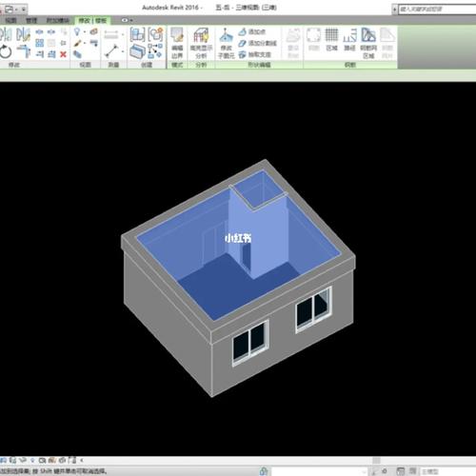This screenshot has height=476, width=476.
Task: Click the Aligned Dimension icon
Action: [x=111, y=34]
